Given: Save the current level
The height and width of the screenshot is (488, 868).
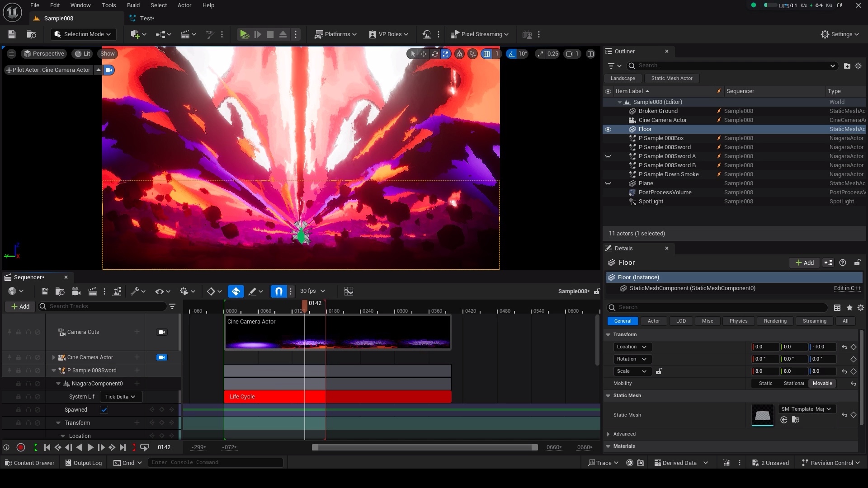Looking at the screenshot, I should [11, 34].
